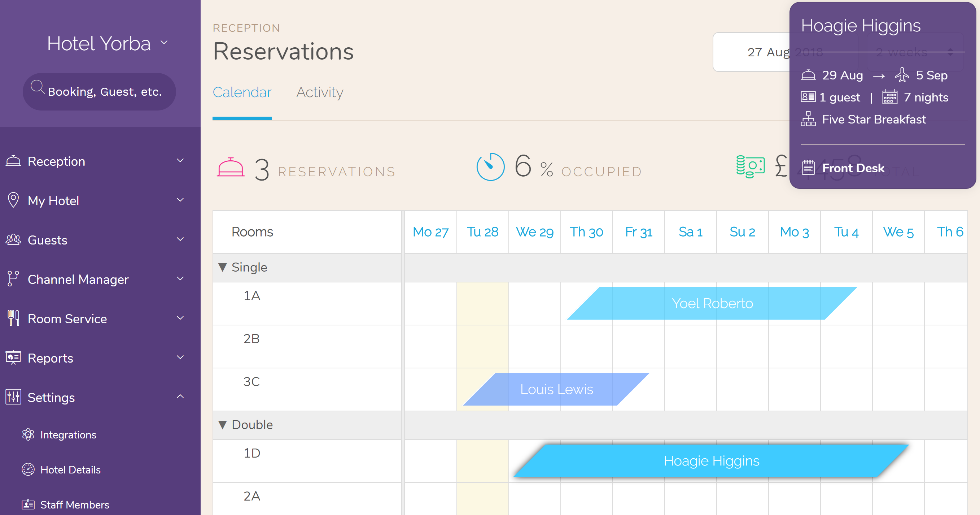Click the Room Service cutlery icon

pos(13,318)
